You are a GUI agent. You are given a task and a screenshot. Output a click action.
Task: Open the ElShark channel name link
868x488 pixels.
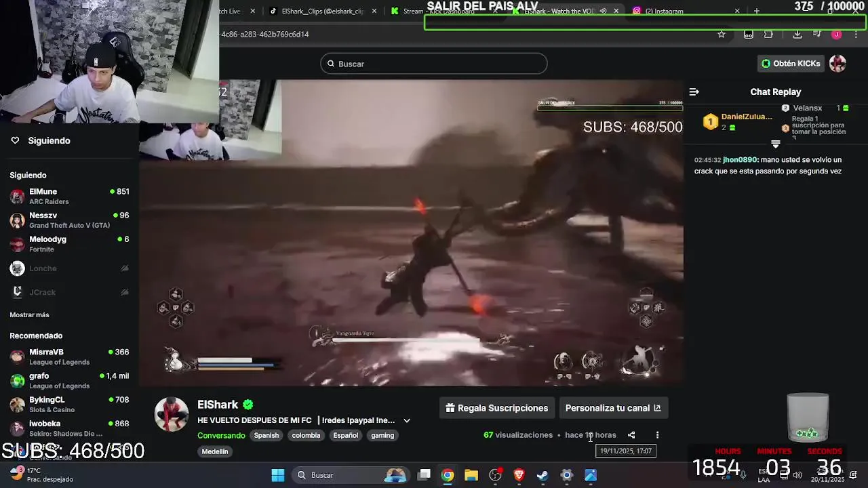218,405
